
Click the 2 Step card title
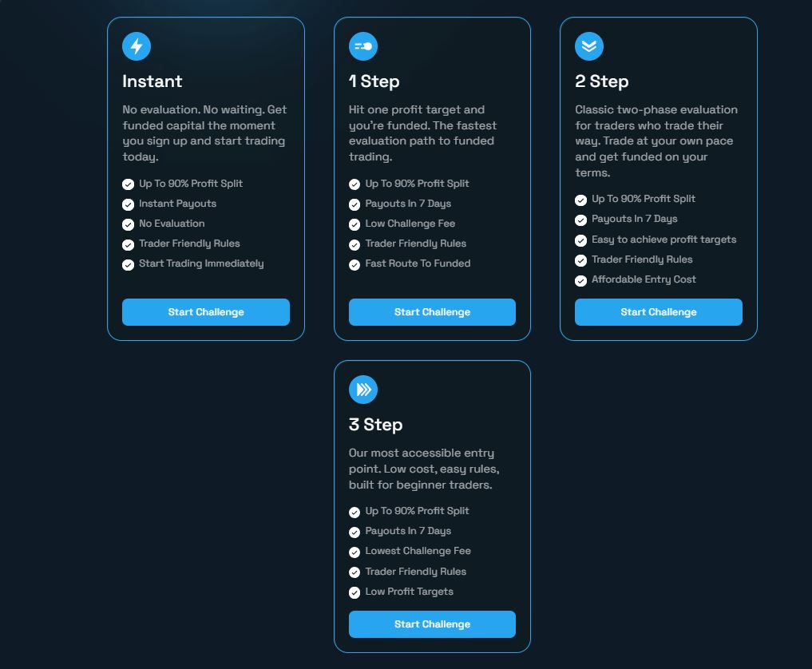[x=602, y=81]
